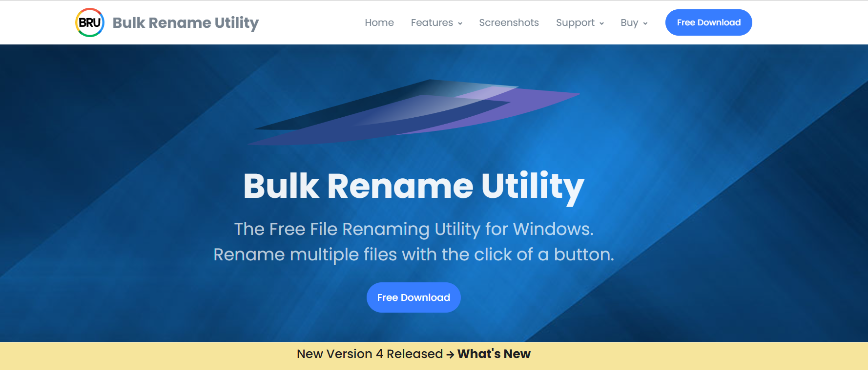Viewport: 868px width, 381px height.
Task: Click the empty right side of the yellow banner
Action: coord(708,356)
